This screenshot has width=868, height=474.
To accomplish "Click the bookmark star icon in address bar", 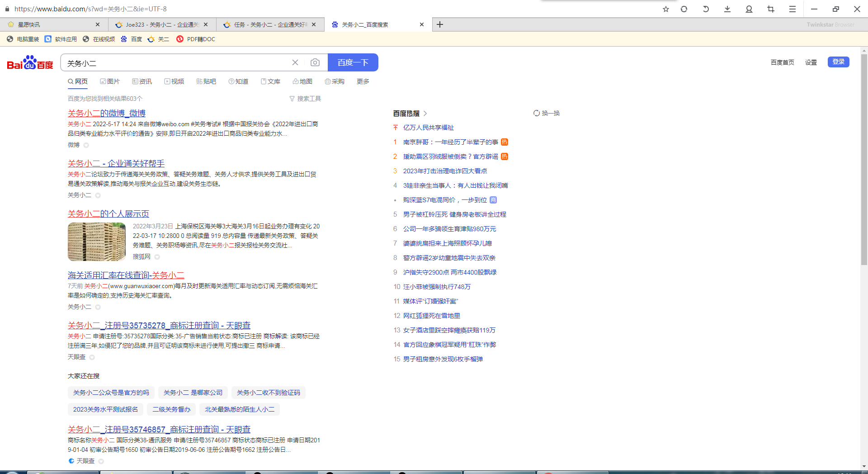I will click(665, 9).
